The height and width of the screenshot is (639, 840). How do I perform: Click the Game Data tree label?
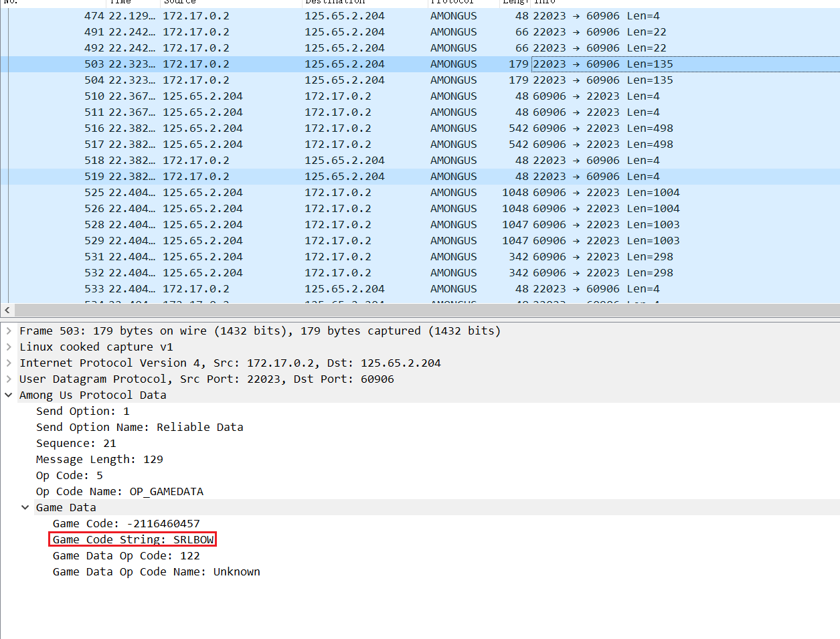(x=66, y=507)
